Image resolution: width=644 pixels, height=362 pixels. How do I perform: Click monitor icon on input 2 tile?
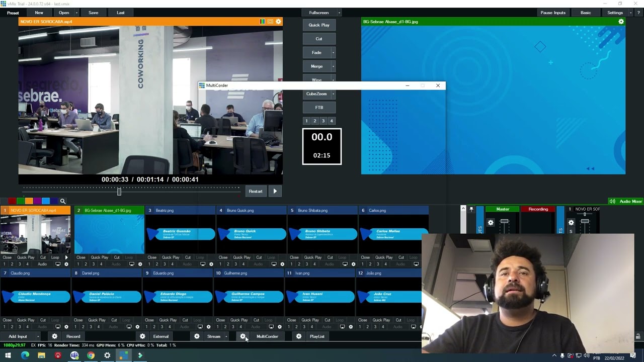coord(132,264)
